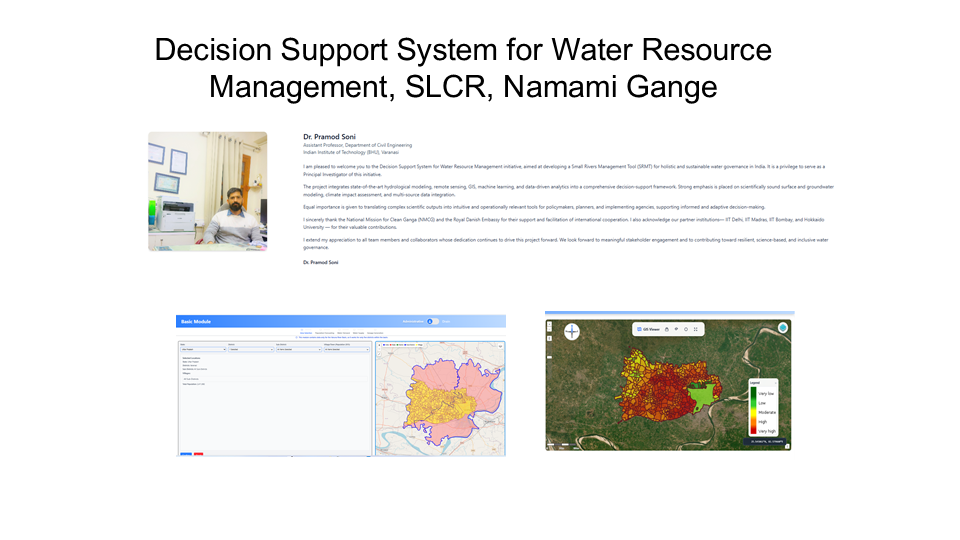Click the 'Very low' legend label

766,394
